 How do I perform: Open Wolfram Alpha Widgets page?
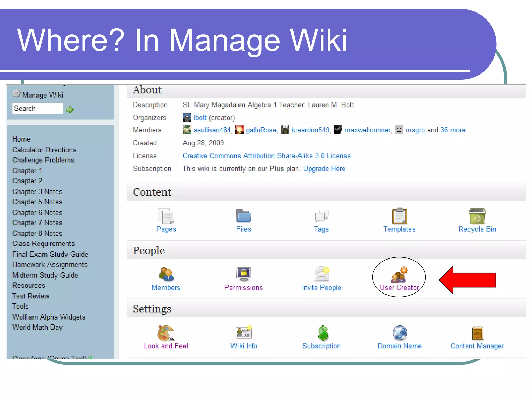(49, 317)
